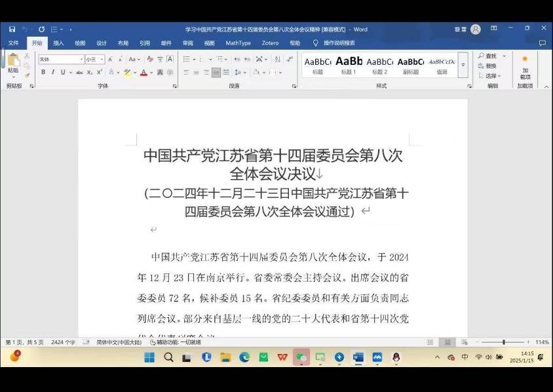Toggle bold formatting
Screen dimensions: 553x392
43,72
